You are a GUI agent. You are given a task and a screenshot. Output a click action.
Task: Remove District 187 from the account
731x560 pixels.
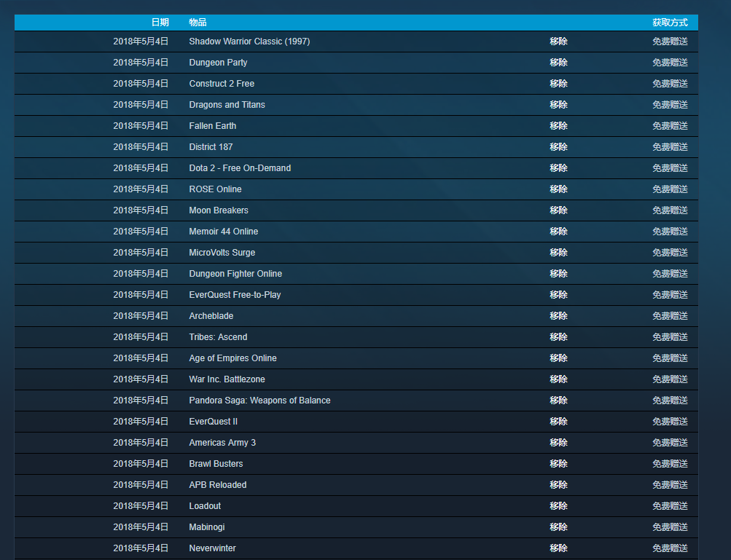pyautogui.click(x=558, y=147)
